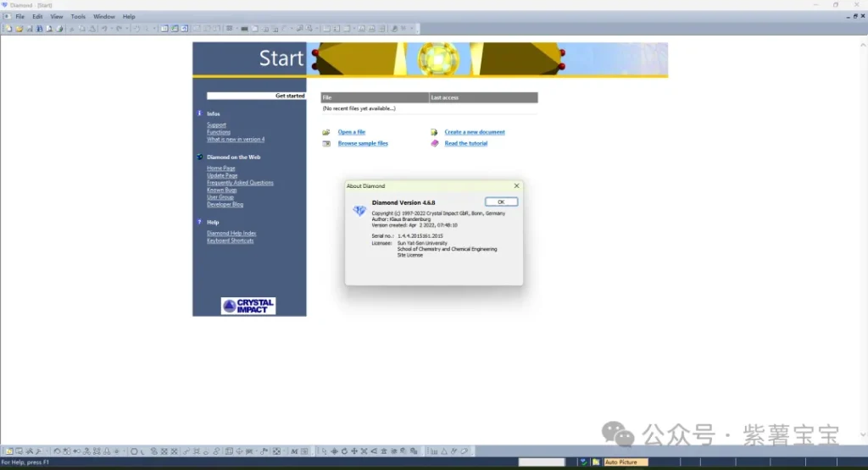Expand the dropdown arrow next to Undo
Screen dimensions: 868x470
[111, 29]
